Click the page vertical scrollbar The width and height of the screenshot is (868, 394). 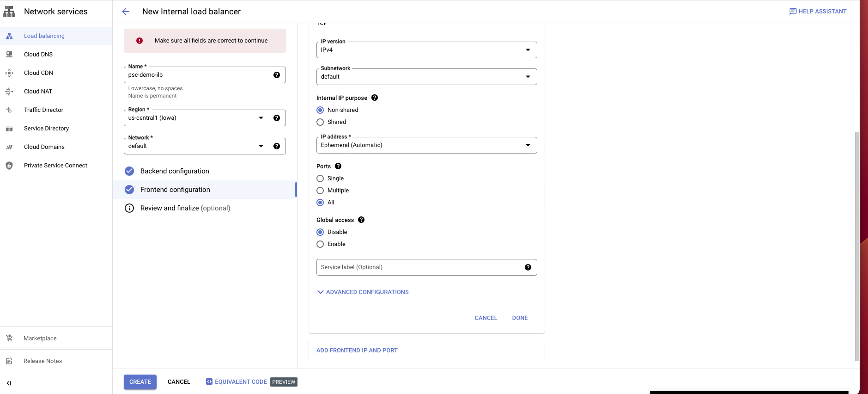[857, 245]
